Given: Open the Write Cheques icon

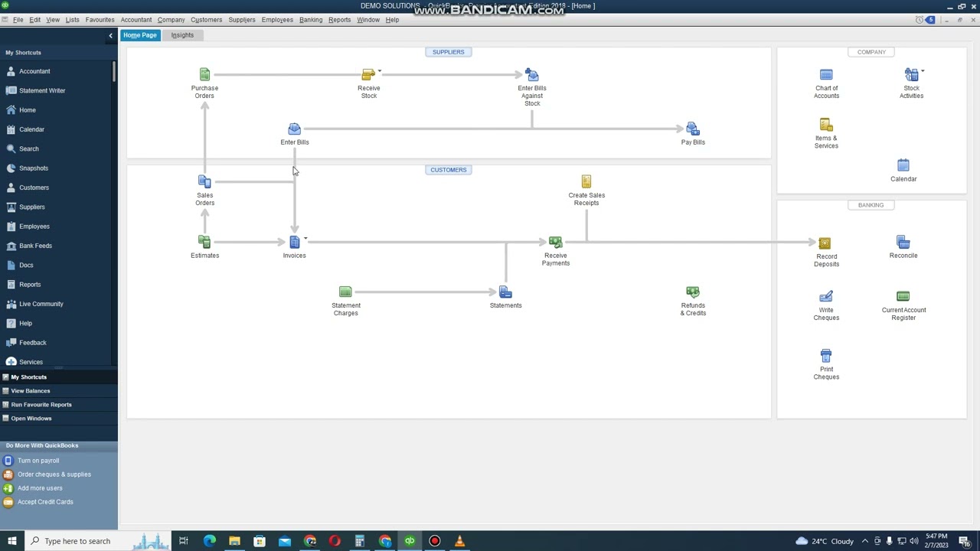Looking at the screenshot, I should tap(826, 297).
